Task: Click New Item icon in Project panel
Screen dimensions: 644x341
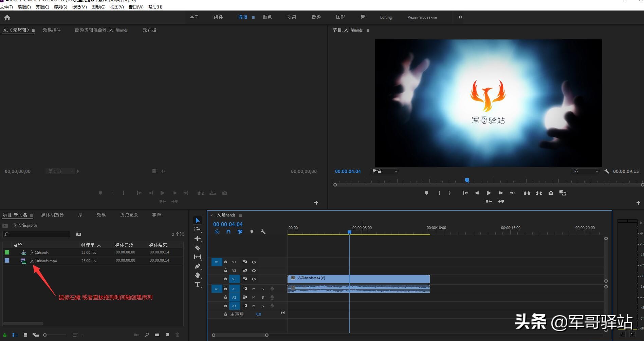Action: [x=167, y=335]
